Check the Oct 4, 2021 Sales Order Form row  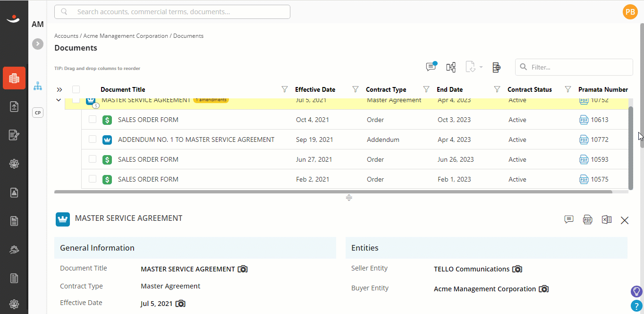[93, 120]
